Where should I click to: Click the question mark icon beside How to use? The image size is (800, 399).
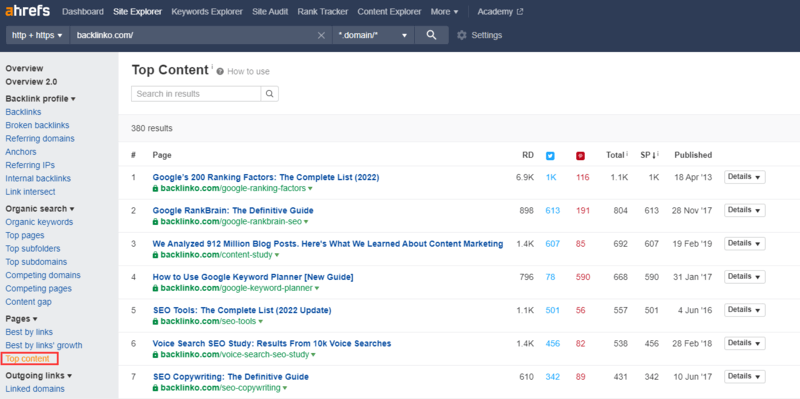pos(220,71)
